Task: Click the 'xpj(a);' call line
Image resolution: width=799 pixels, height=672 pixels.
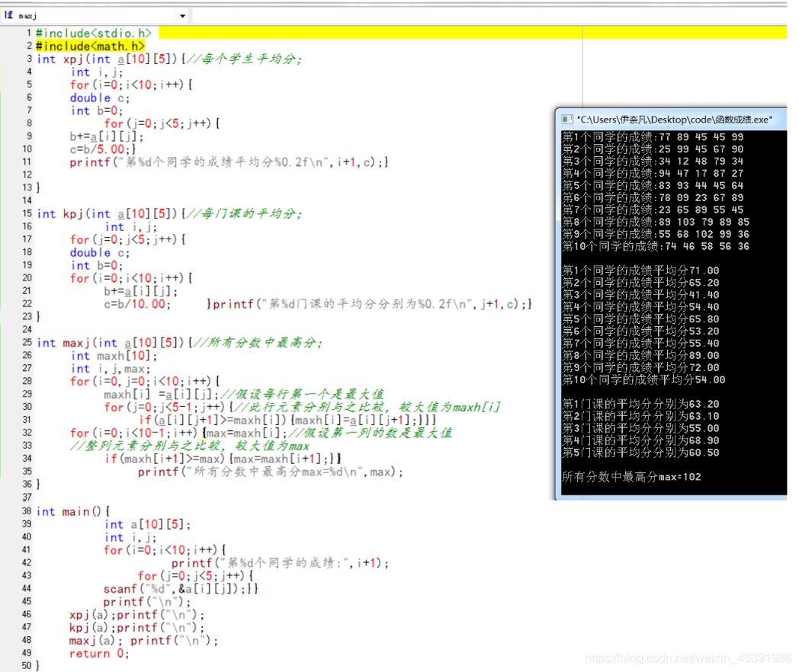Action: [136, 615]
